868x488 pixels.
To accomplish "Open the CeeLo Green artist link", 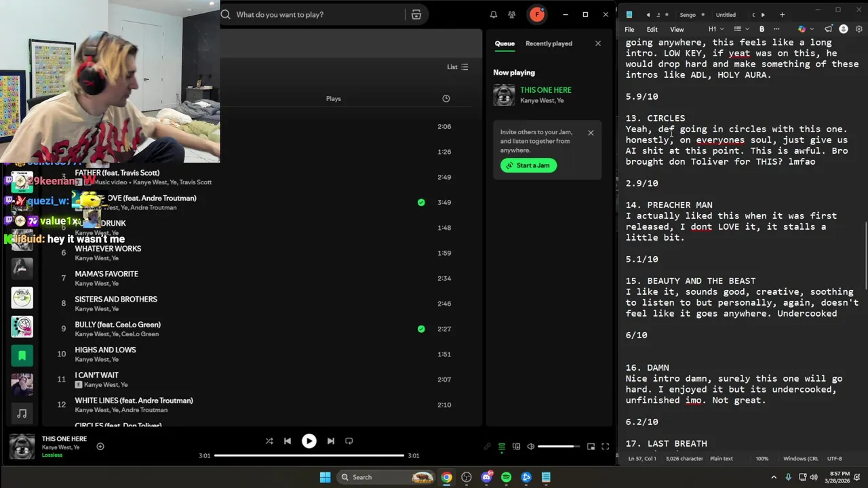I will coord(140,334).
